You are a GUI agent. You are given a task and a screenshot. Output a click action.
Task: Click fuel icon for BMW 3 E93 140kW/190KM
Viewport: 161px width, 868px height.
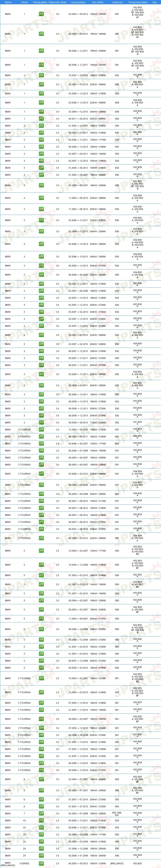point(41,154)
